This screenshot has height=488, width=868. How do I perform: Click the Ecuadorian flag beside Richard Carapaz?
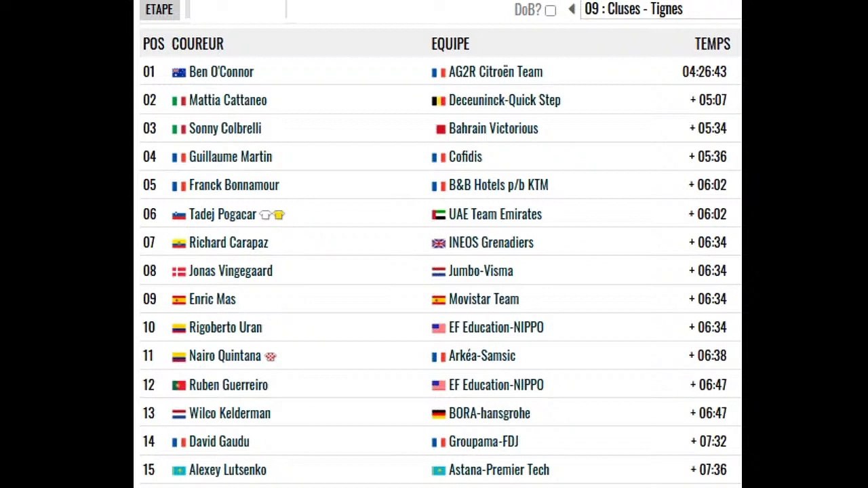[179, 243]
